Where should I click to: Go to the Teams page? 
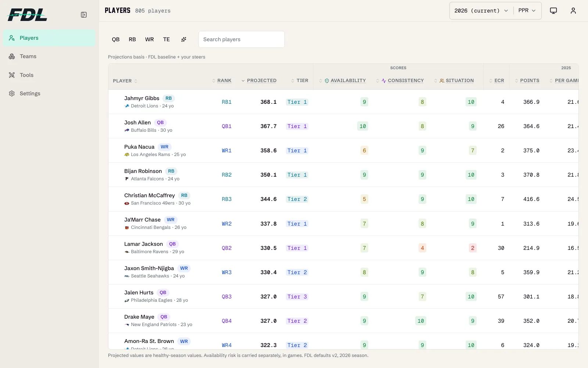49,56
